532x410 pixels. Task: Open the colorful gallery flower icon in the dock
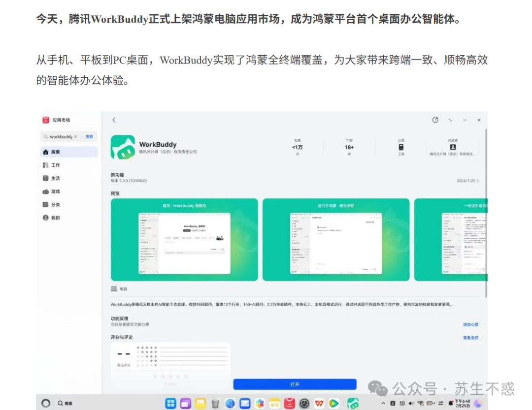pos(260,404)
